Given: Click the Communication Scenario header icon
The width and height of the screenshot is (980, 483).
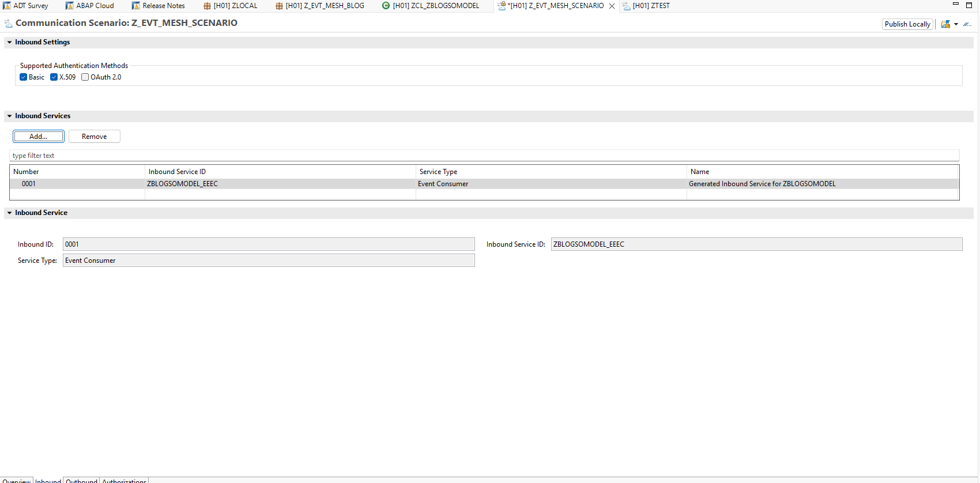Looking at the screenshot, I should pos(8,24).
